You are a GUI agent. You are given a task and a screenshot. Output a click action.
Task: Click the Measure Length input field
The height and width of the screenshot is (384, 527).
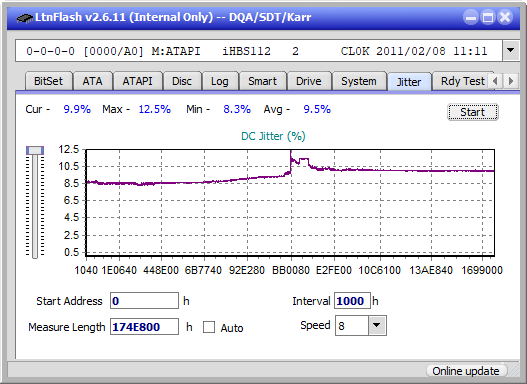144,327
